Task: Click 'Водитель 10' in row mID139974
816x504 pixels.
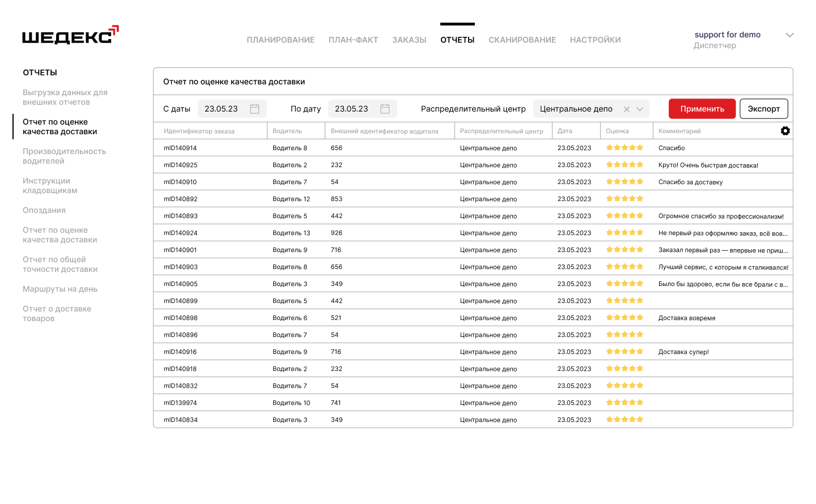Action: click(291, 403)
